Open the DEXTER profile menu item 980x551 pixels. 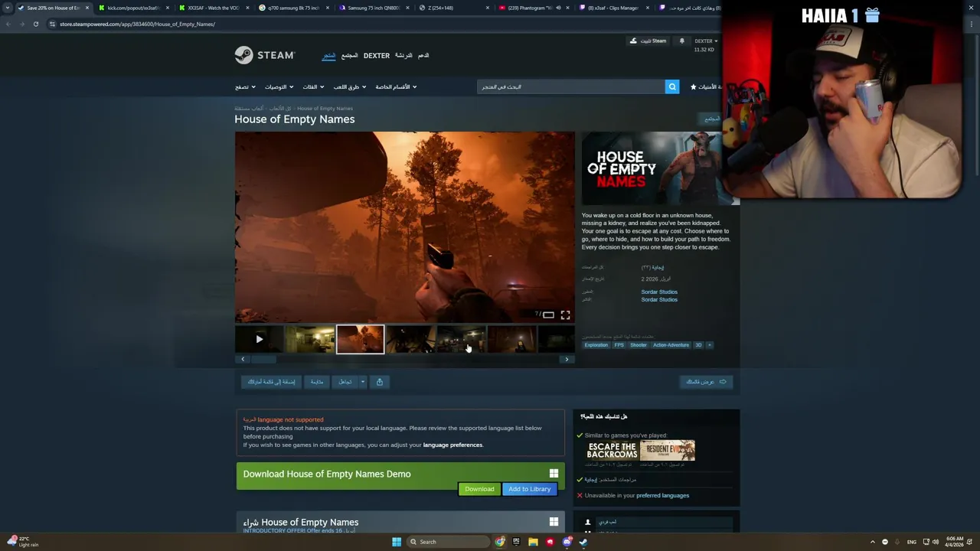[377, 56]
